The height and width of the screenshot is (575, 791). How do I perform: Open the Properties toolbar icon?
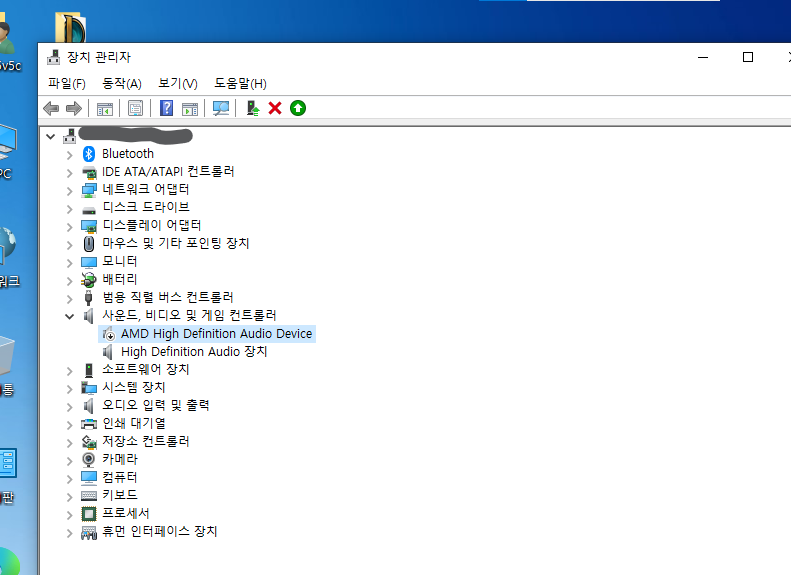(x=135, y=108)
